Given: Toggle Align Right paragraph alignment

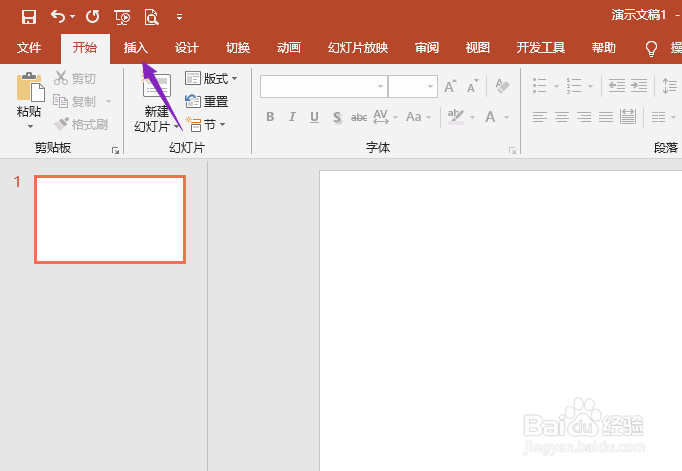Looking at the screenshot, I should pyautogui.click(x=584, y=117).
